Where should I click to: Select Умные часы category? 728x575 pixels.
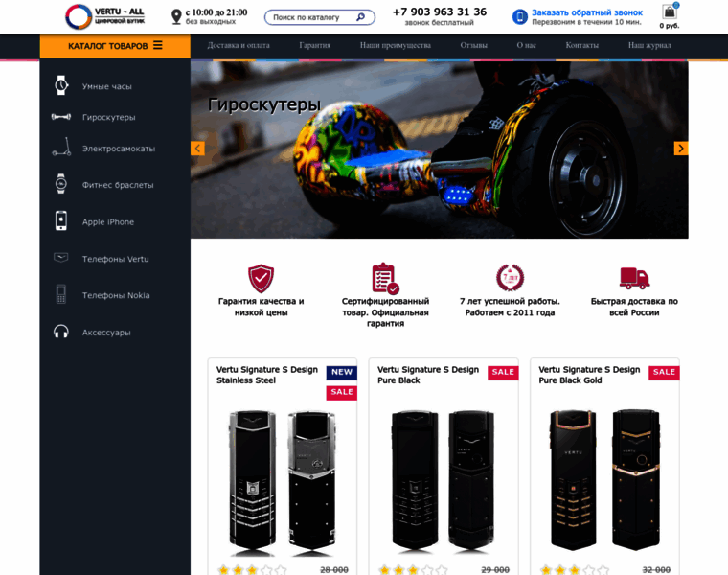107,86
